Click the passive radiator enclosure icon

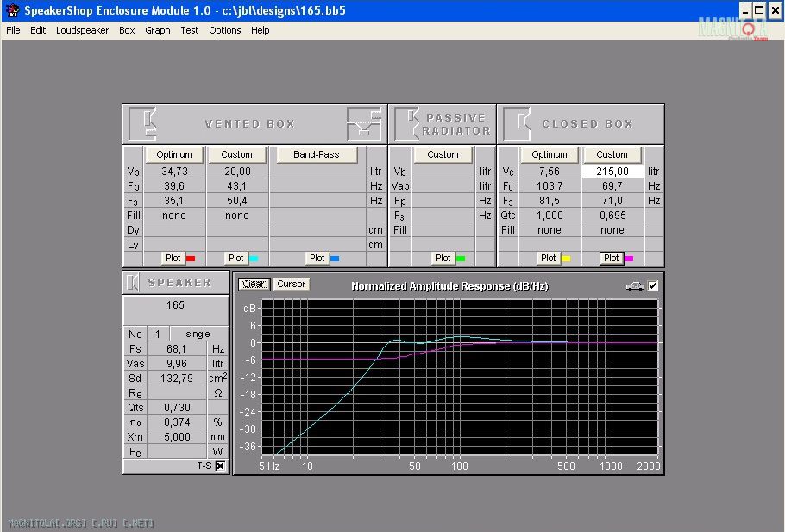click(x=405, y=124)
